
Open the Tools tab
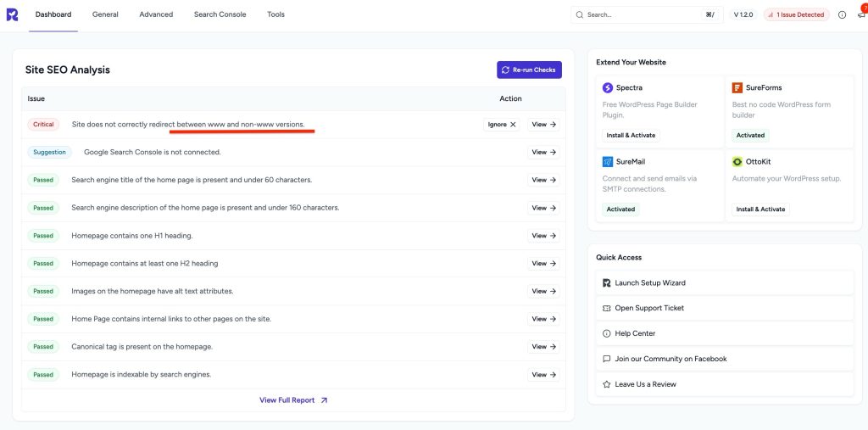coord(275,14)
